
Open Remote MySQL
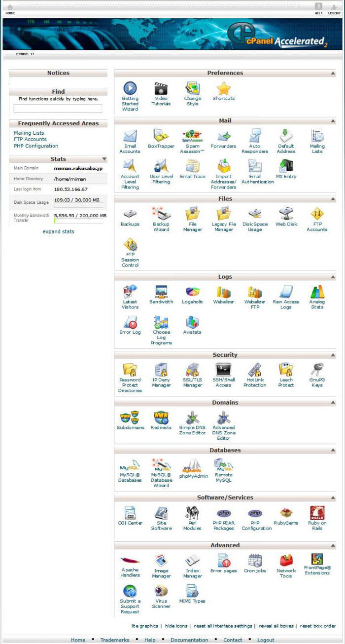(224, 465)
